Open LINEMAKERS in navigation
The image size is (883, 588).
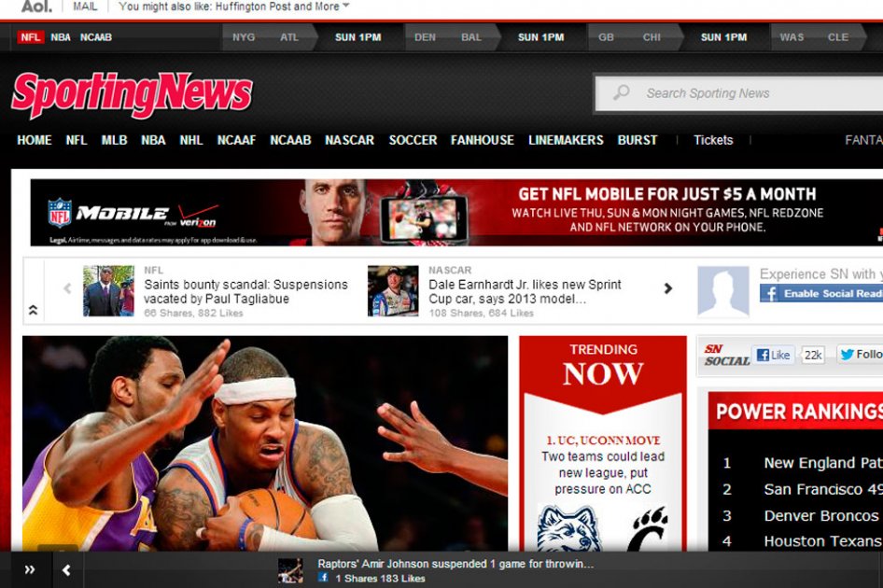tap(566, 140)
